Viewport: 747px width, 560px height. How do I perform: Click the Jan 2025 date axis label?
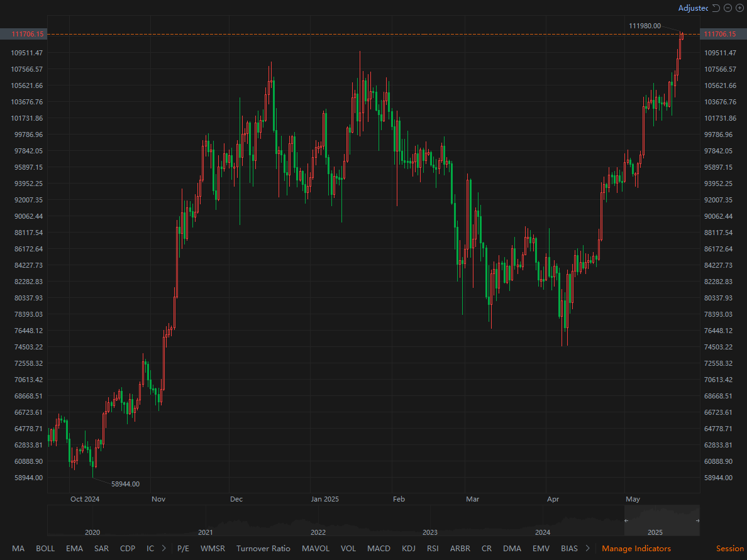coord(325,499)
